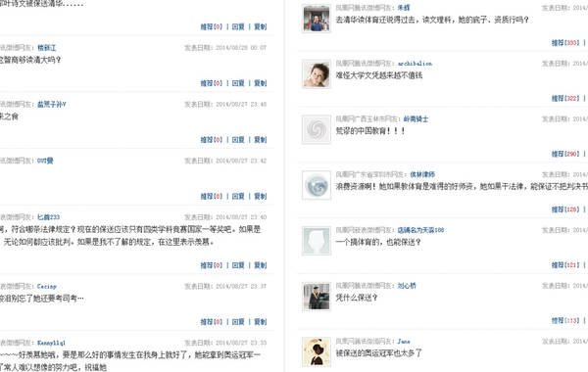Open the avatar beside 凭什么保送 comment
Screen dimensions: 588x372
[317, 297]
